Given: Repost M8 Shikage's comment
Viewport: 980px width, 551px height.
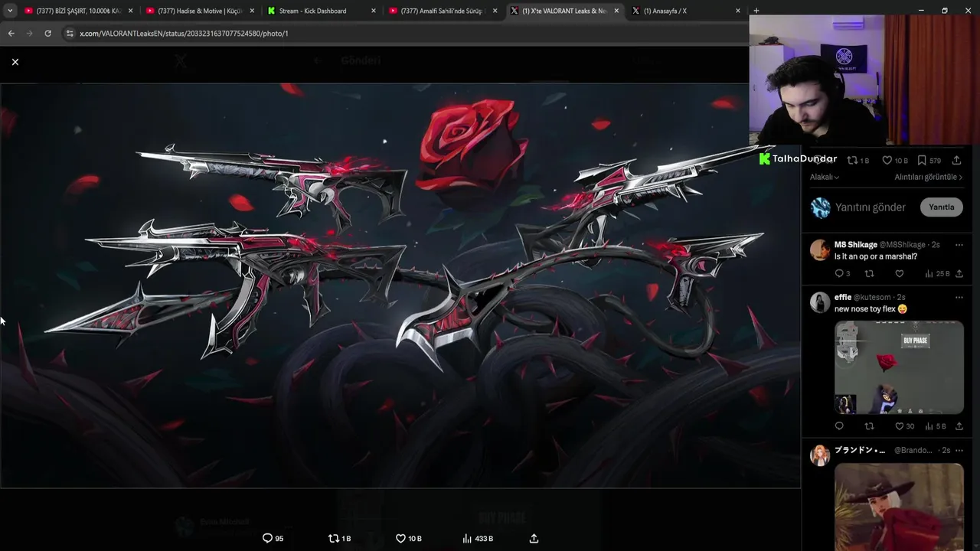Looking at the screenshot, I should point(869,273).
